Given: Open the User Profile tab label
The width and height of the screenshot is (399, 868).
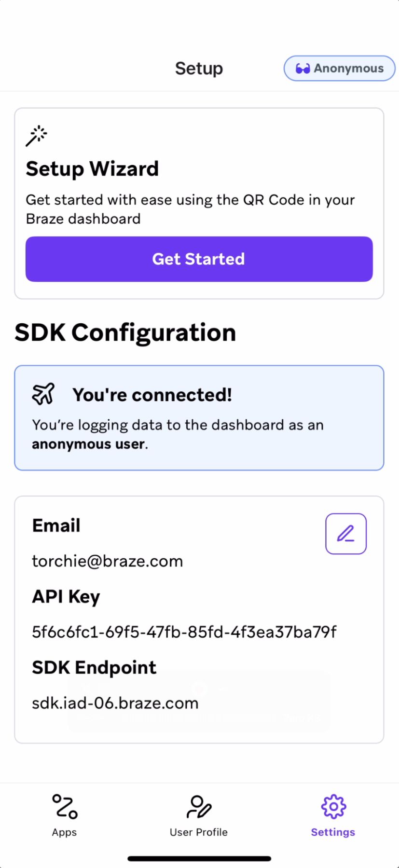Looking at the screenshot, I should point(199,832).
